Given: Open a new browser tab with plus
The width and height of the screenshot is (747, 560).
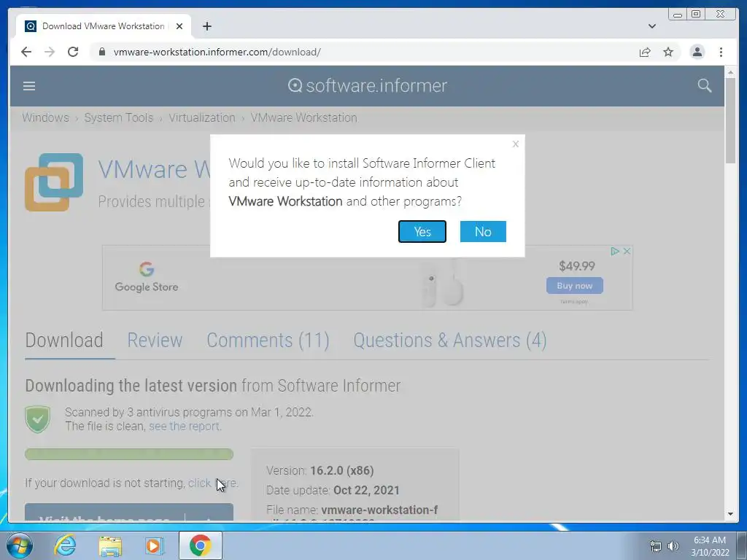Looking at the screenshot, I should pyautogui.click(x=206, y=26).
